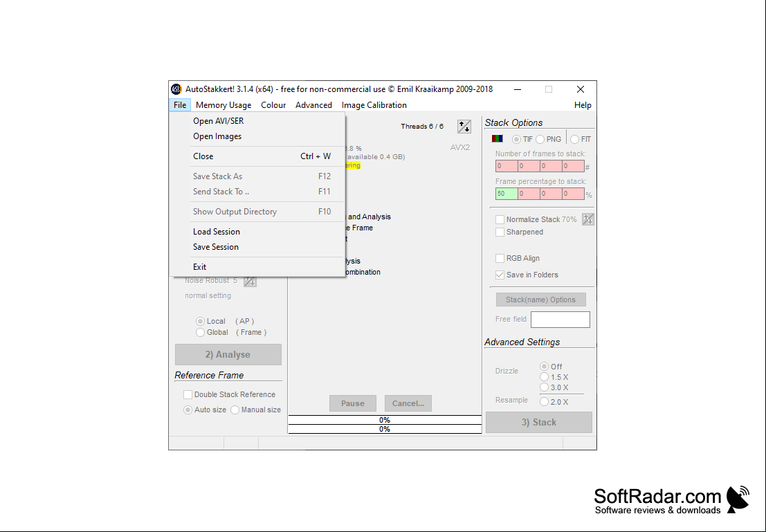Screen dimensions: 766x532
Task: Click the Pause button
Action: [353, 403]
